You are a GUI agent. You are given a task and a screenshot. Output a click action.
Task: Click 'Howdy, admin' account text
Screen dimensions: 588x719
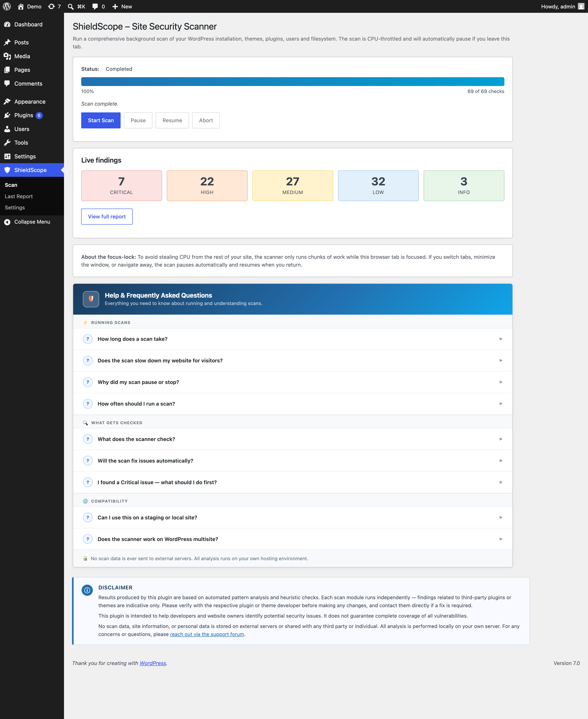(x=558, y=6)
